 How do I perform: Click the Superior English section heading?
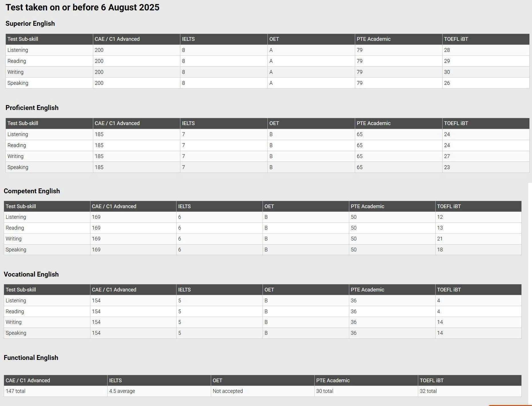[x=30, y=23]
